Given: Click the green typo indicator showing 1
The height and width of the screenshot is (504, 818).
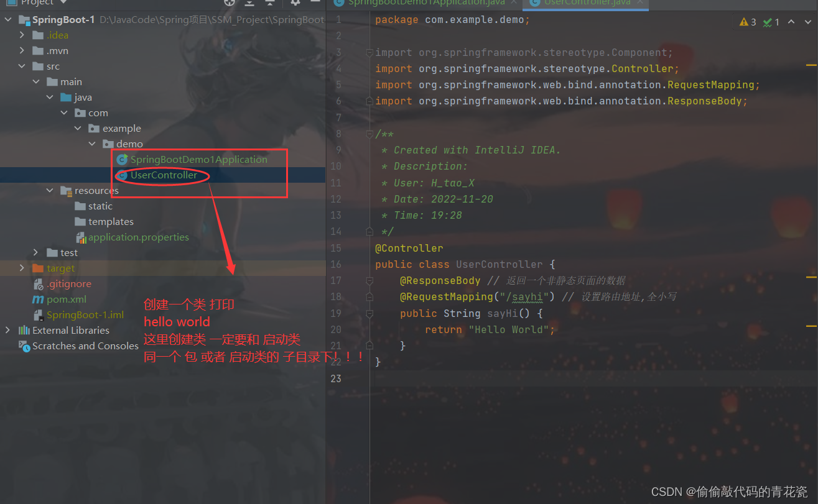Looking at the screenshot, I should pyautogui.click(x=771, y=22).
